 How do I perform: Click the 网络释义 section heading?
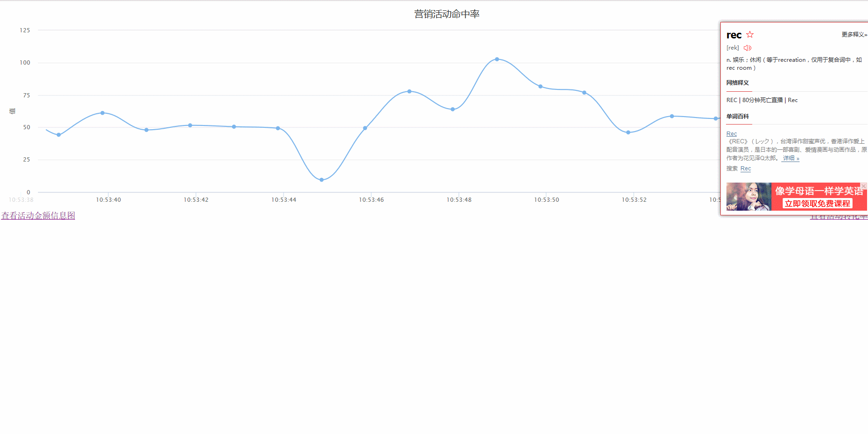pos(738,83)
